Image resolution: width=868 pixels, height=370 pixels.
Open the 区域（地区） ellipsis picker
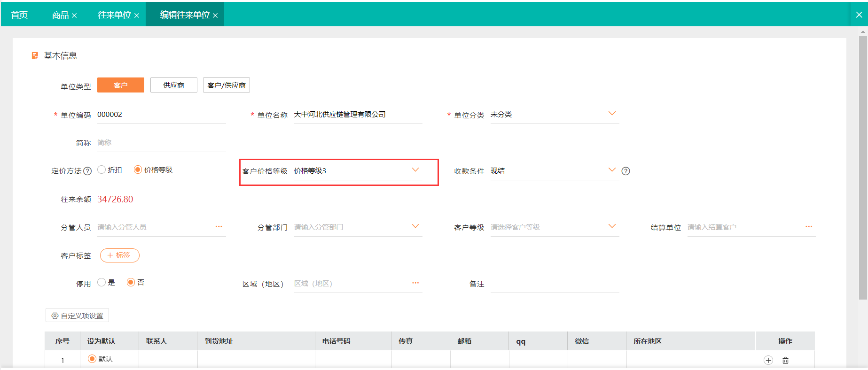pos(415,283)
